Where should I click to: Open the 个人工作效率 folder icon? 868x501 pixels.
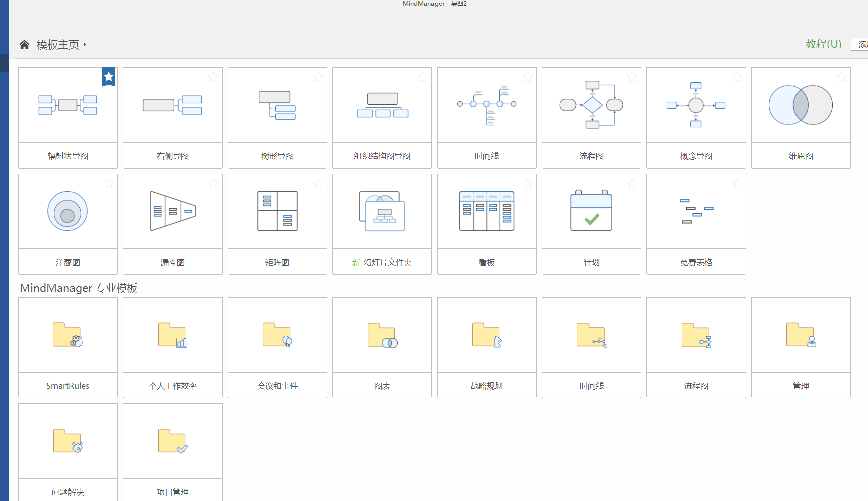click(x=173, y=335)
